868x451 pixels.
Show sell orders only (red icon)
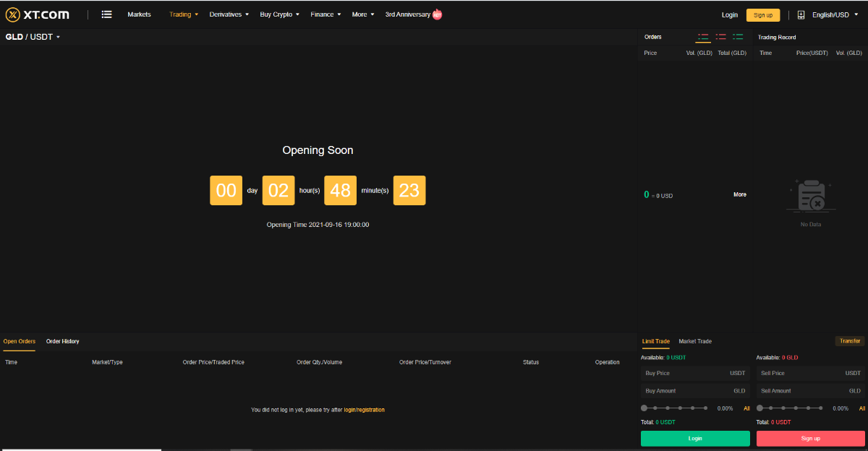tap(720, 37)
